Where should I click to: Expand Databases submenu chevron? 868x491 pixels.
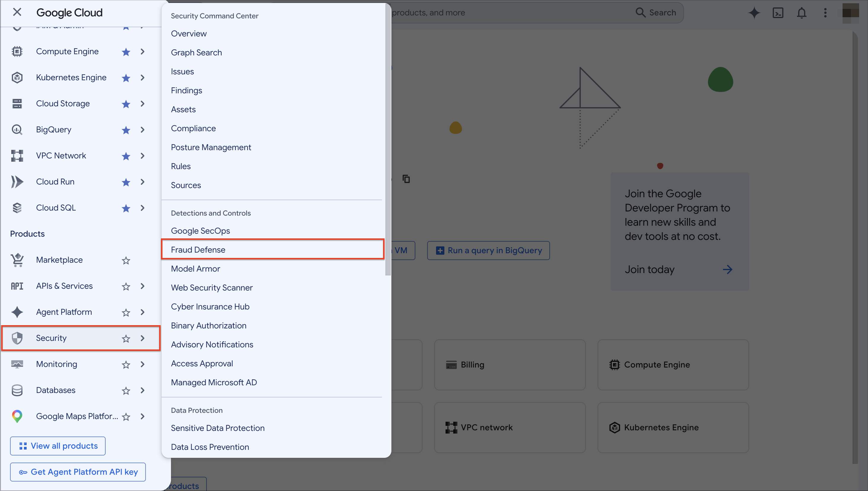(x=143, y=390)
